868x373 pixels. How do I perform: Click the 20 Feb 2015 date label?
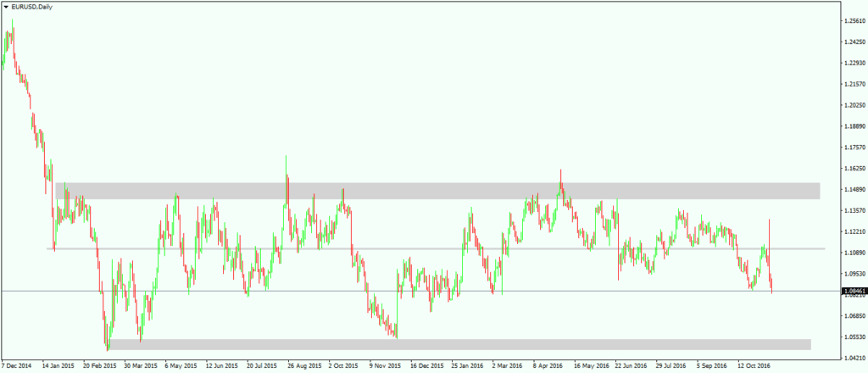click(x=100, y=366)
